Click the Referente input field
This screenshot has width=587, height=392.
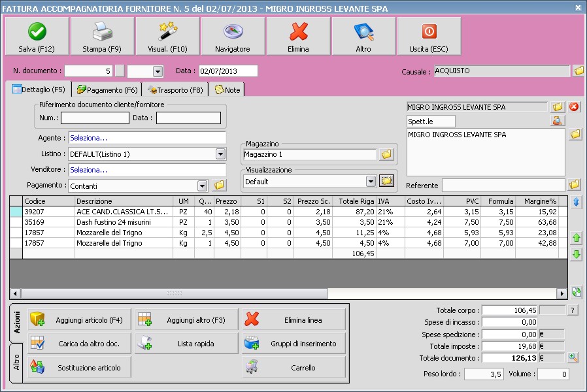tap(503, 185)
